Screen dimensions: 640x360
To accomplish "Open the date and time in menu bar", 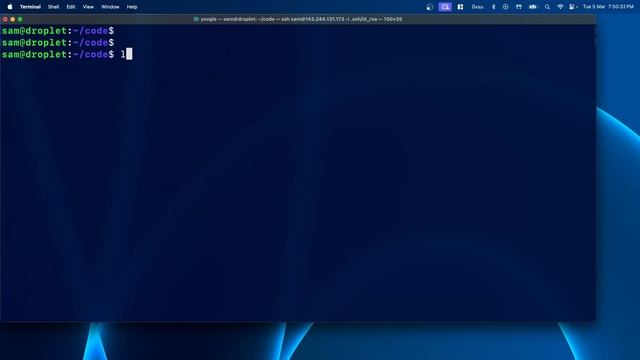I will pyautogui.click(x=608, y=7).
